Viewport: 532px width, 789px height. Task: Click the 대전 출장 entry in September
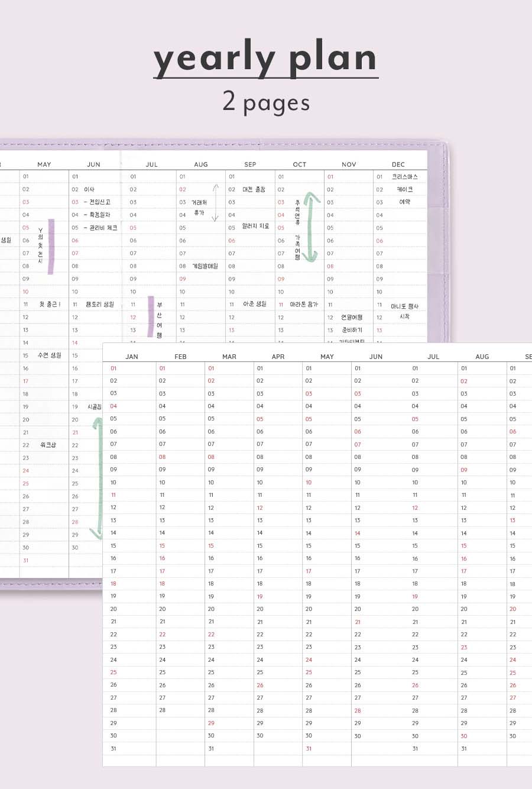(254, 190)
